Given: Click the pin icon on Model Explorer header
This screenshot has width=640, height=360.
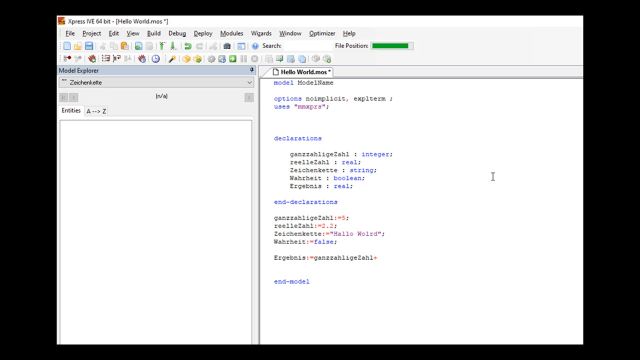Looking at the screenshot, I should pyautogui.click(x=251, y=70).
